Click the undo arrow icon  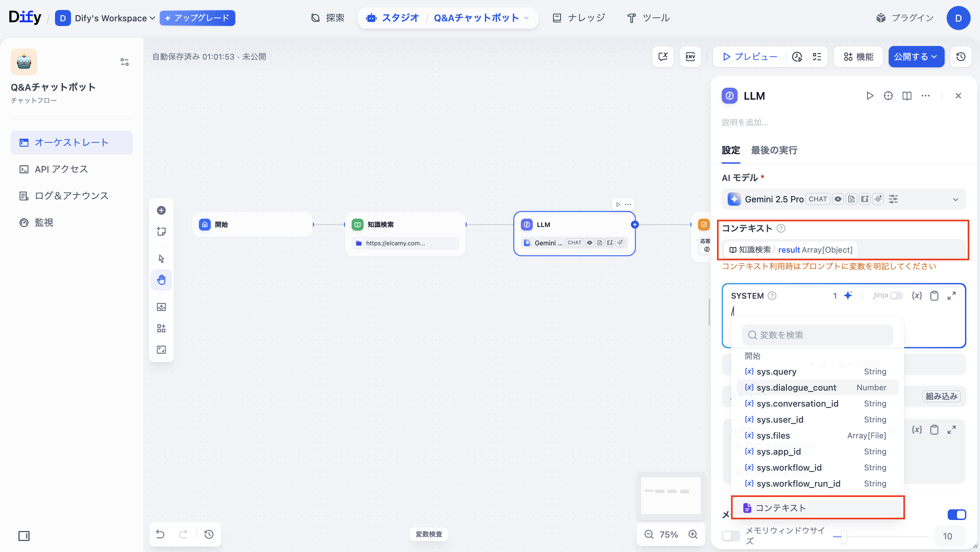point(160,534)
